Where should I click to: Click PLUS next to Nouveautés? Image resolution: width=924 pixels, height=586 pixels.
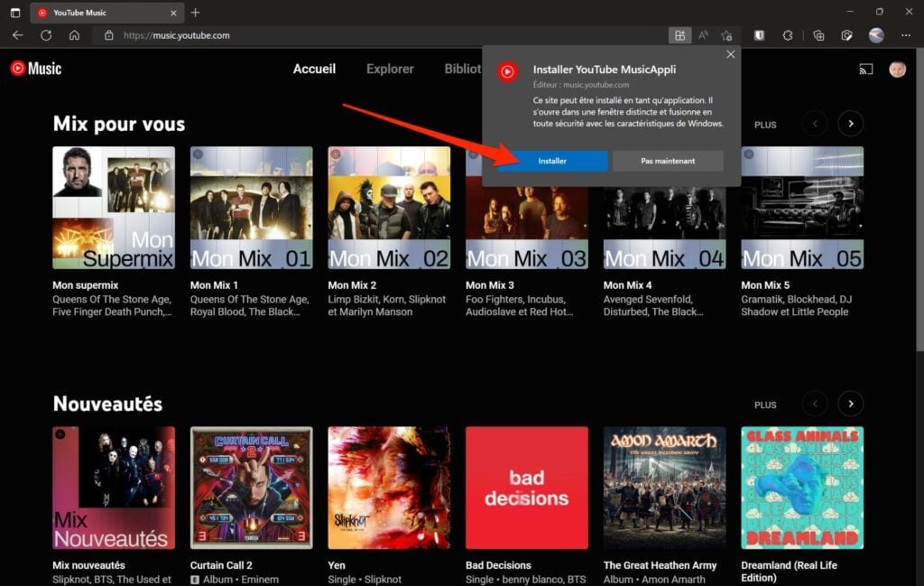[x=765, y=405]
